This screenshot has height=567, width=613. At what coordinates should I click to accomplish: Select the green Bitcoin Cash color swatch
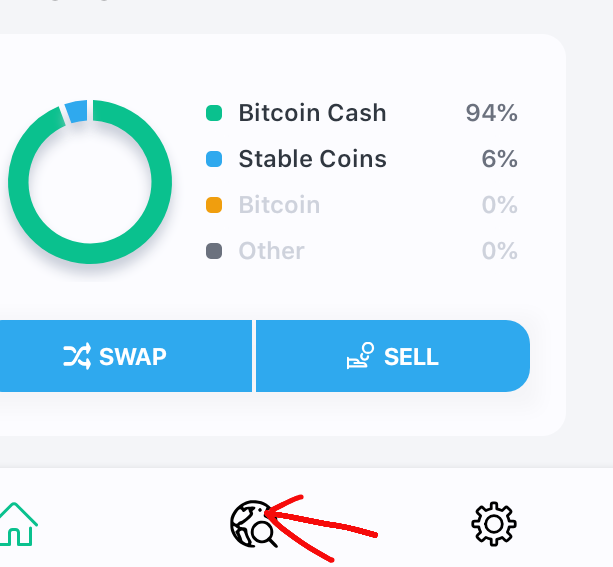[x=214, y=113]
